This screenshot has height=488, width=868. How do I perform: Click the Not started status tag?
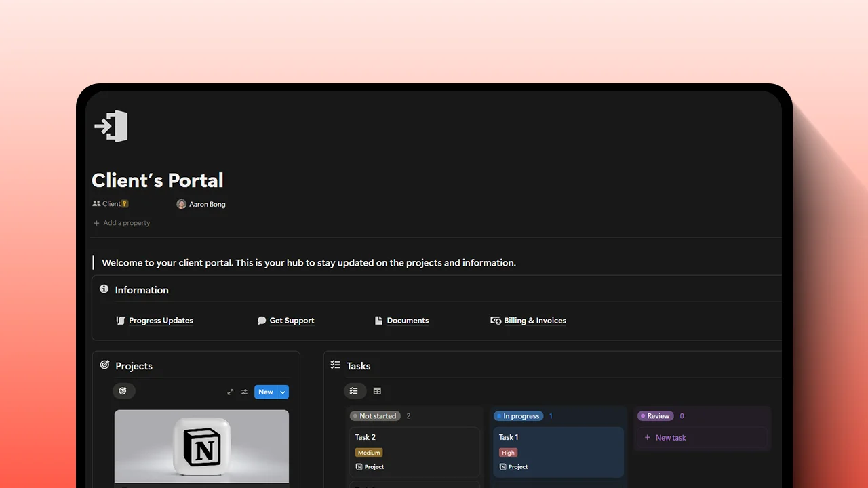click(375, 416)
